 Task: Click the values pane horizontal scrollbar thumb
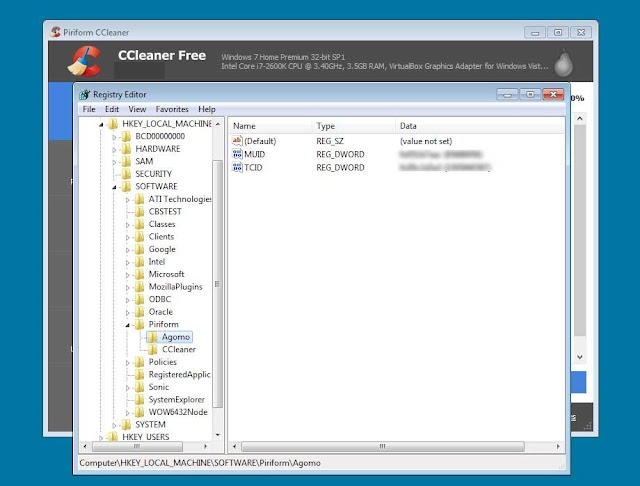pyautogui.click(x=382, y=446)
